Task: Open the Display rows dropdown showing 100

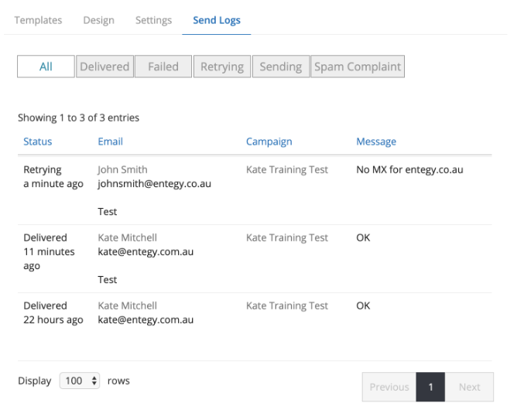Action: pyautogui.click(x=80, y=381)
